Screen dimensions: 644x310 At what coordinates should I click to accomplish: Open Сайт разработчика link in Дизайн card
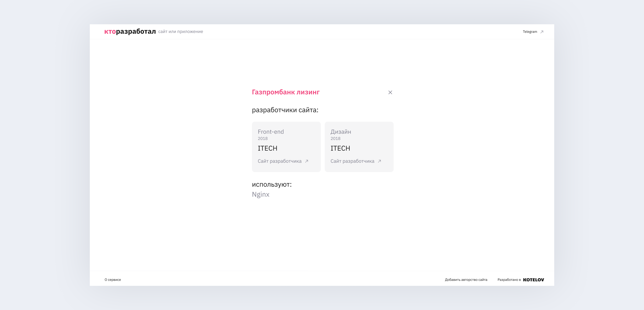[x=352, y=161]
